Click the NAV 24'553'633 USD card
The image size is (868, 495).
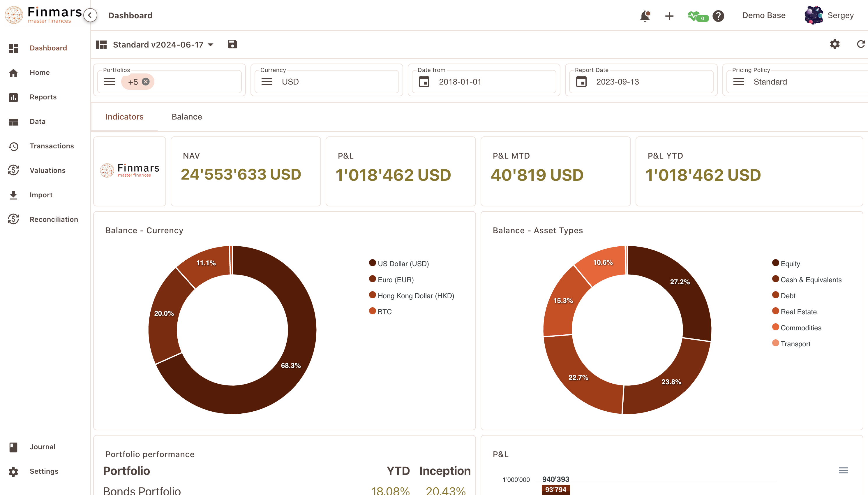(246, 171)
